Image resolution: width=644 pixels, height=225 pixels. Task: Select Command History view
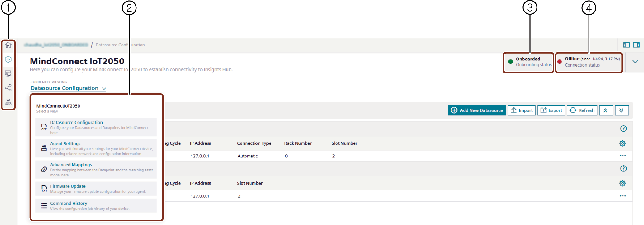click(x=96, y=206)
